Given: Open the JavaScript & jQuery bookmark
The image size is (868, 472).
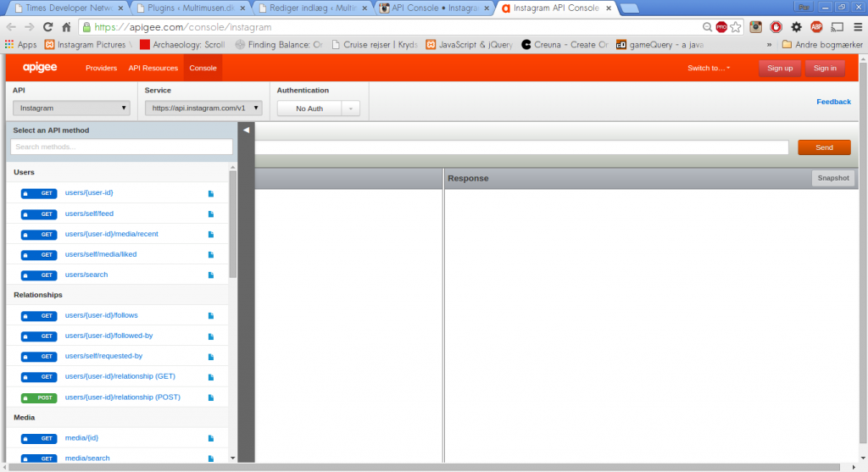Looking at the screenshot, I should 470,45.
